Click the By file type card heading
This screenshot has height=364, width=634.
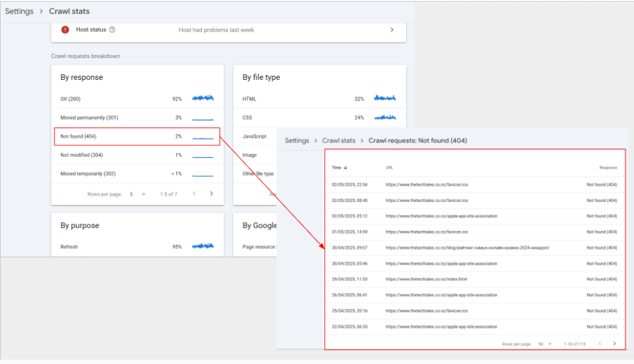[261, 77]
